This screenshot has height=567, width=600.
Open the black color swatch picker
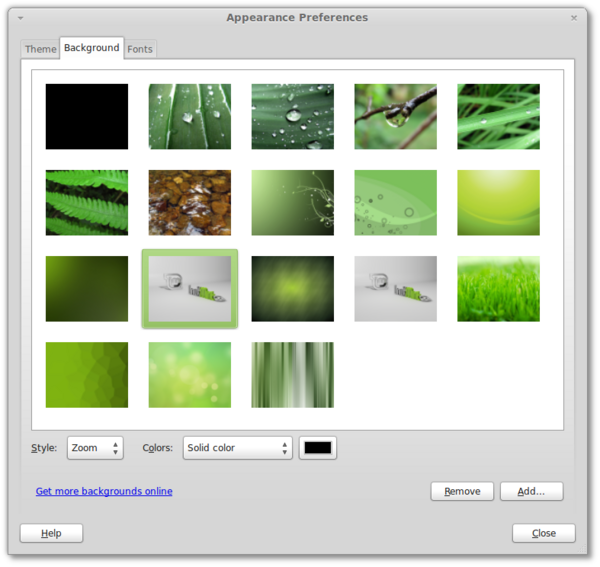point(318,448)
